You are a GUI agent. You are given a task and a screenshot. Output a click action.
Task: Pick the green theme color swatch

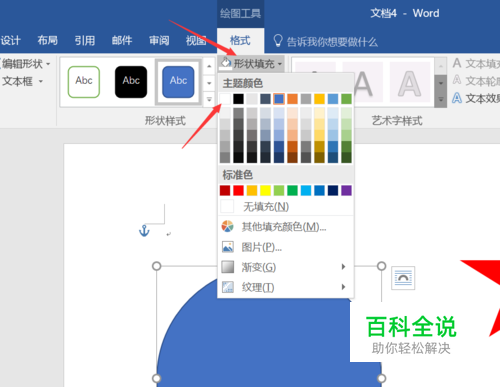pos(346,99)
